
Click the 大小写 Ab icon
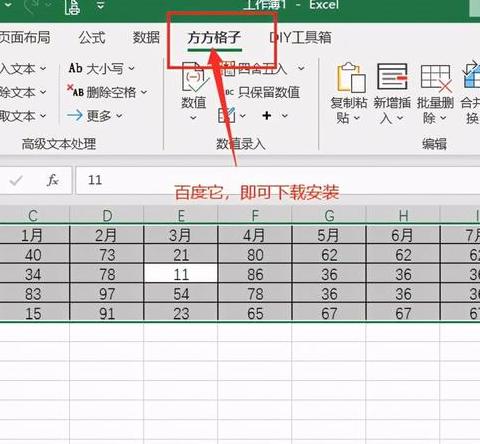click(x=75, y=68)
